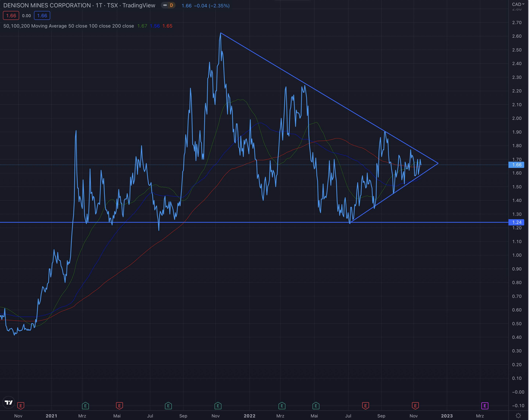Click the 1.66 current price axis label
This screenshot has height=420, width=529.
[517, 165]
